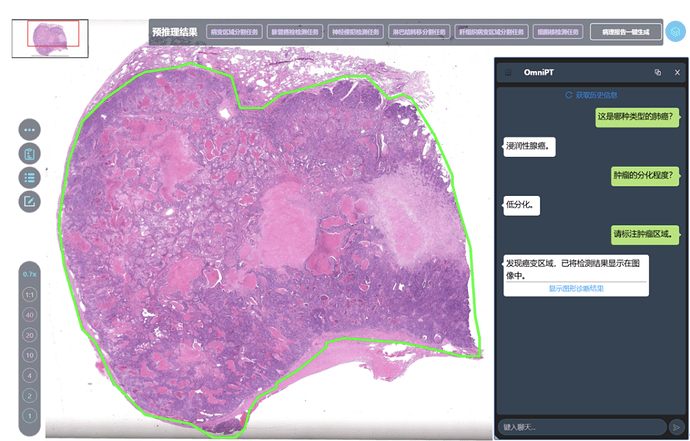690x441 pixels.
Task: Click the 病理报告一键生成 button
Action: [x=626, y=32]
